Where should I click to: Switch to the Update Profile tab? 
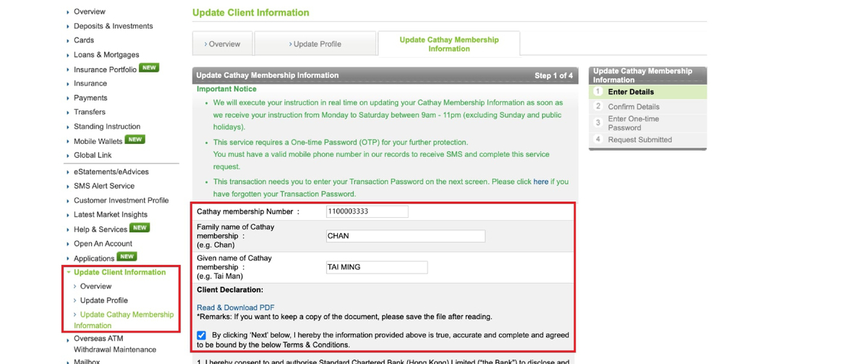[x=315, y=44]
